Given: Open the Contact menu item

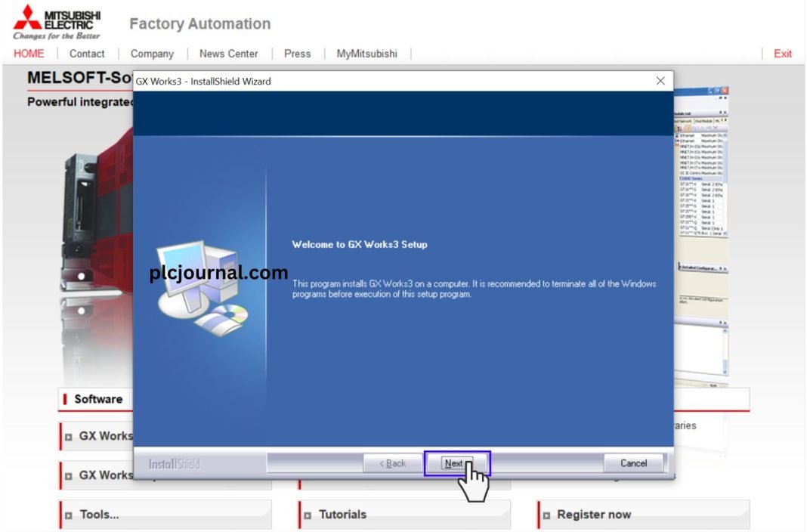Looking at the screenshot, I should click(87, 54).
